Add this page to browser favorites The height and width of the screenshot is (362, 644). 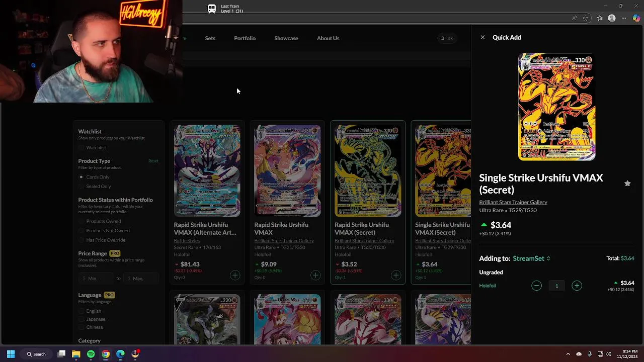[586, 18]
